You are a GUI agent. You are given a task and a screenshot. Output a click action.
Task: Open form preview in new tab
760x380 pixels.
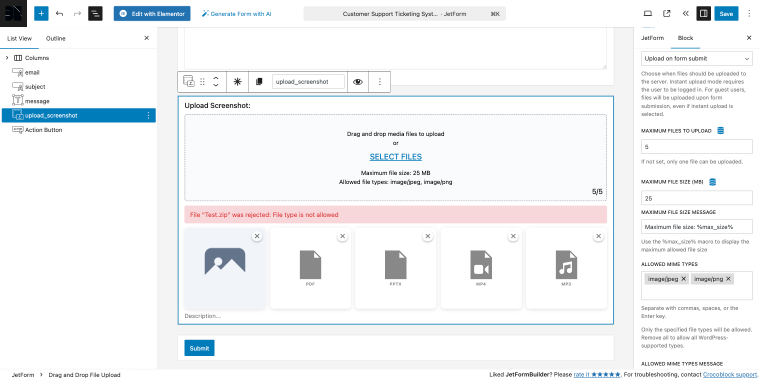coord(666,14)
